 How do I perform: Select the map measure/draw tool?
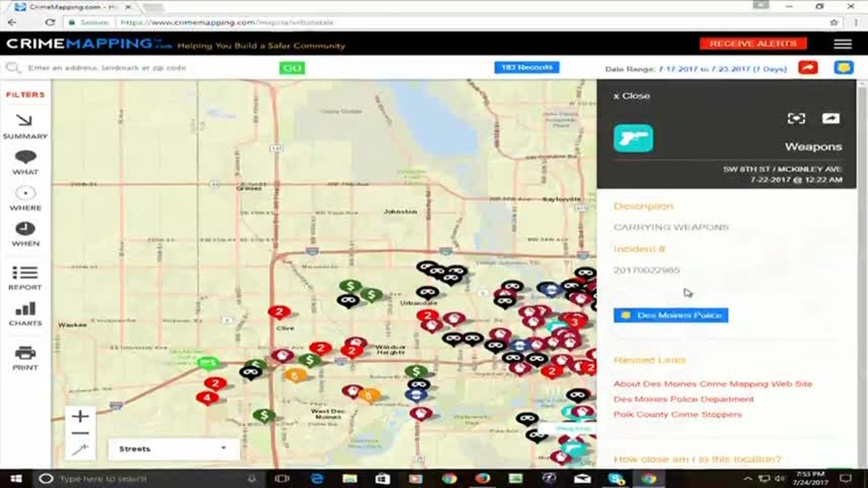80,448
